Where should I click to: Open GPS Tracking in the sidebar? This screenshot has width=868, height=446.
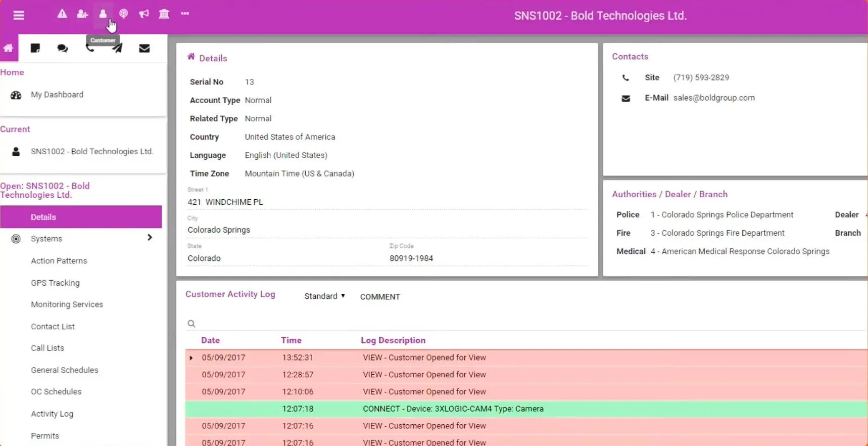pos(55,283)
